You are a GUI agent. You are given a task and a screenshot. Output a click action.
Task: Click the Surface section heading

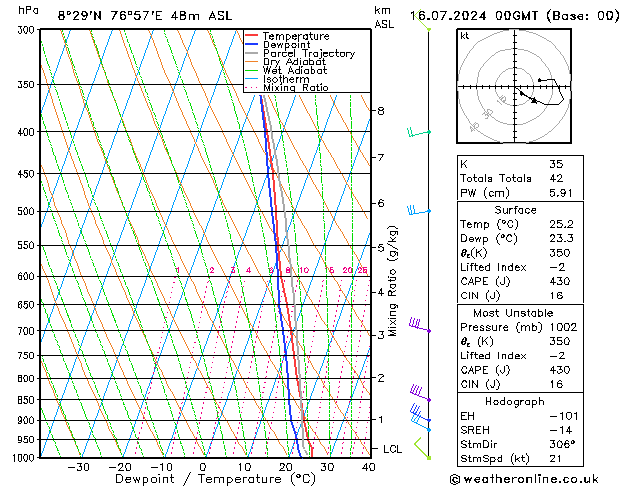click(x=515, y=210)
